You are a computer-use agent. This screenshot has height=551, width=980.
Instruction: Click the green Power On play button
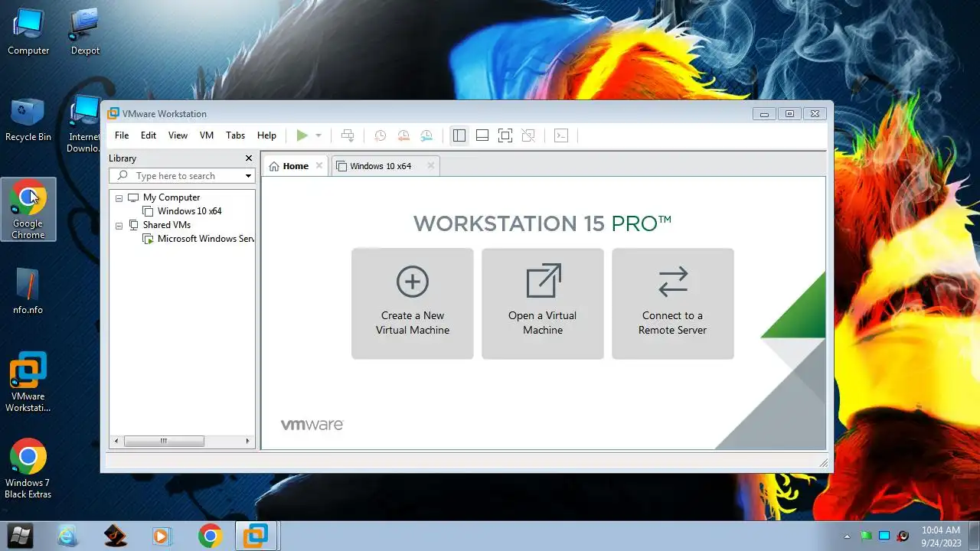(x=302, y=135)
